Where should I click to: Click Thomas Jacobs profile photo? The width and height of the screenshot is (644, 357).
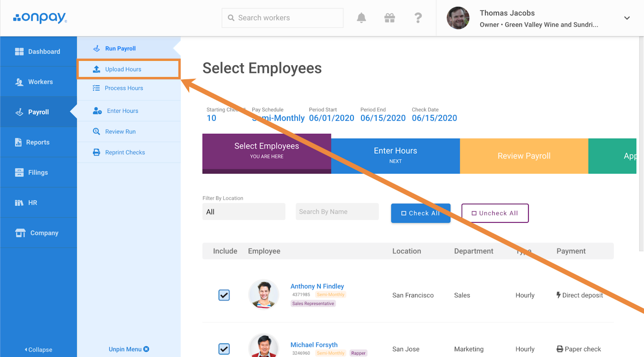[458, 18]
